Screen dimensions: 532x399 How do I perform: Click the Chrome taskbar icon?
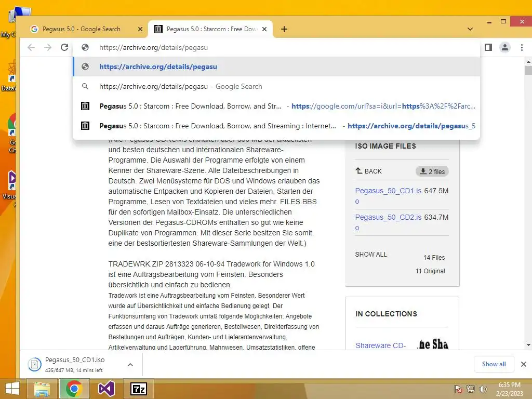(74, 389)
